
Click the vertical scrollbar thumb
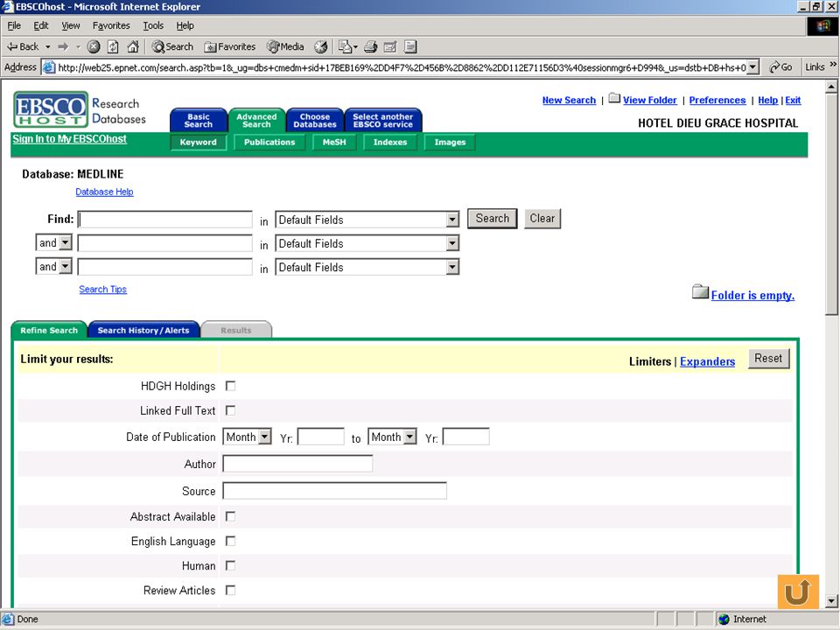831,204
